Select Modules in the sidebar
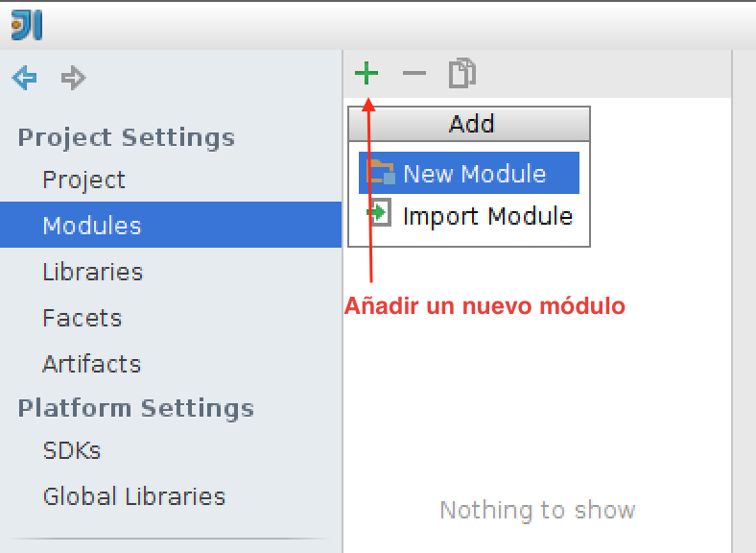 pos(171,225)
